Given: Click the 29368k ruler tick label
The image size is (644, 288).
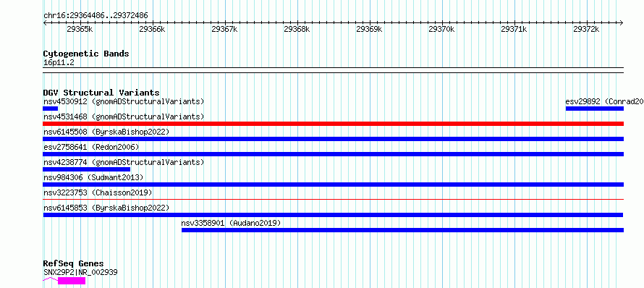Looking at the screenshot, I should point(297,29).
